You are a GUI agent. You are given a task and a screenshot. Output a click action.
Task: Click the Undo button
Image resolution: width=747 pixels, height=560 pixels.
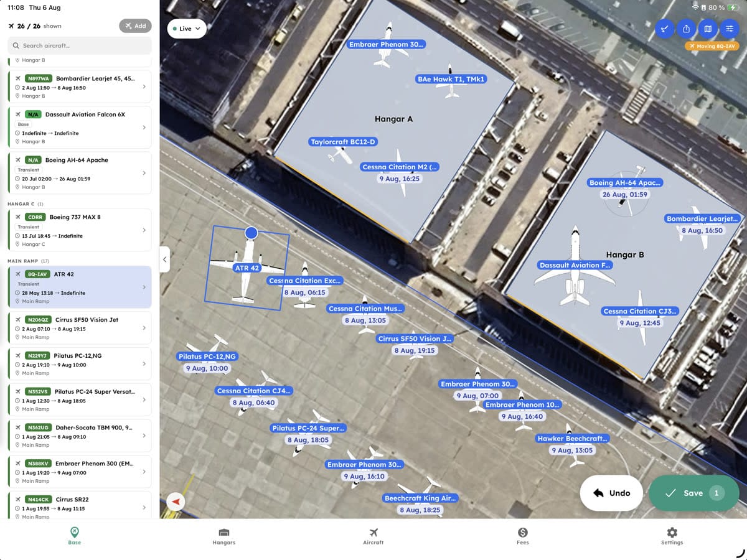pyautogui.click(x=611, y=493)
